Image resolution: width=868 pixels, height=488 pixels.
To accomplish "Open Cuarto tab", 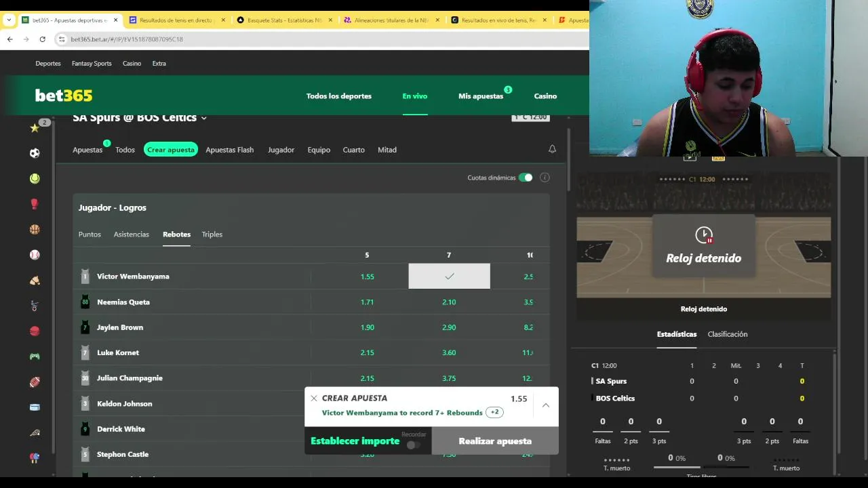I will pyautogui.click(x=354, y=150).
